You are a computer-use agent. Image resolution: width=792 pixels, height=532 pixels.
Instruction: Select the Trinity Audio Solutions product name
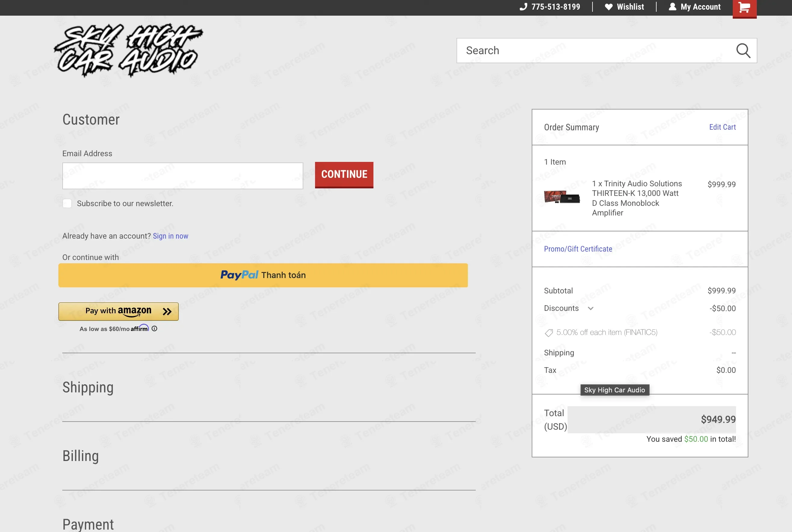coord(637,198)
